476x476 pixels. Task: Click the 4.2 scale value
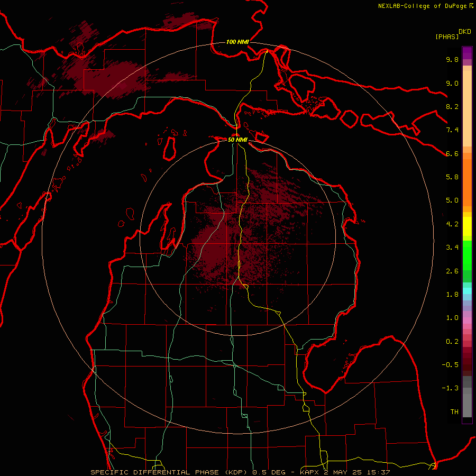[452, 224]
